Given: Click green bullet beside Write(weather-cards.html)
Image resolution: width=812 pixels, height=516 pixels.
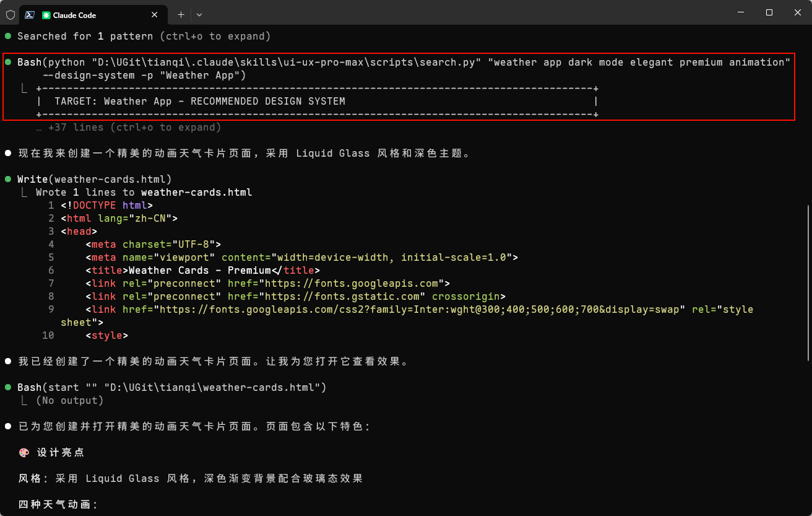Looking at the screenshot, I should 8,180.
